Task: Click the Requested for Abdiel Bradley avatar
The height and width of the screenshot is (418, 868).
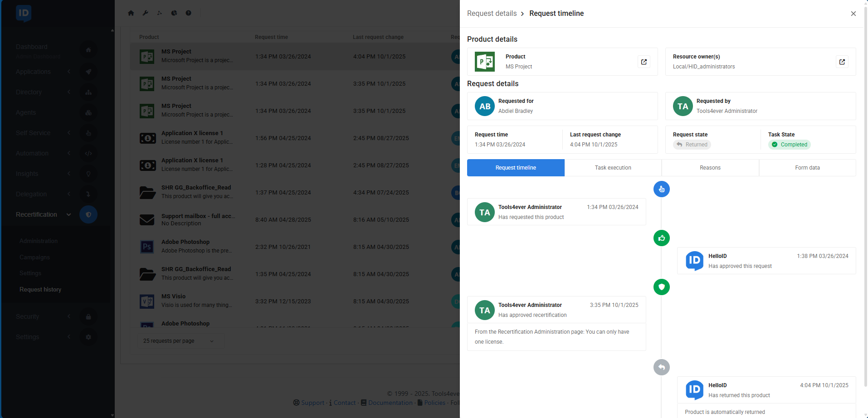Action: (x=484, y=107)
